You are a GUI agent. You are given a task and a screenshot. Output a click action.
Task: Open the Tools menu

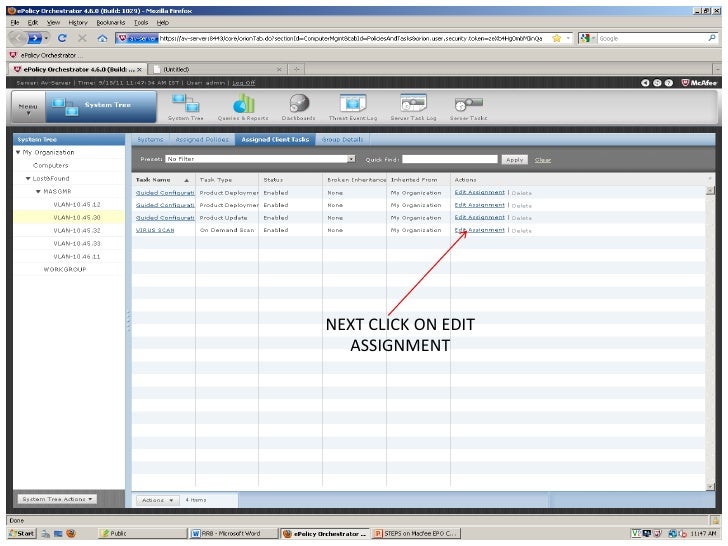click(141, 22)
